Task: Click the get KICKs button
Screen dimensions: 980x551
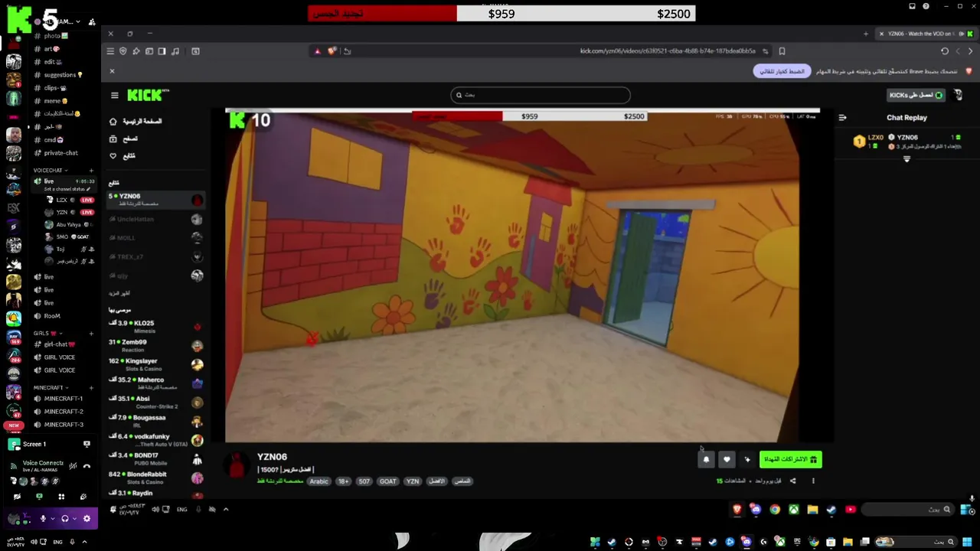Action: 916,95
